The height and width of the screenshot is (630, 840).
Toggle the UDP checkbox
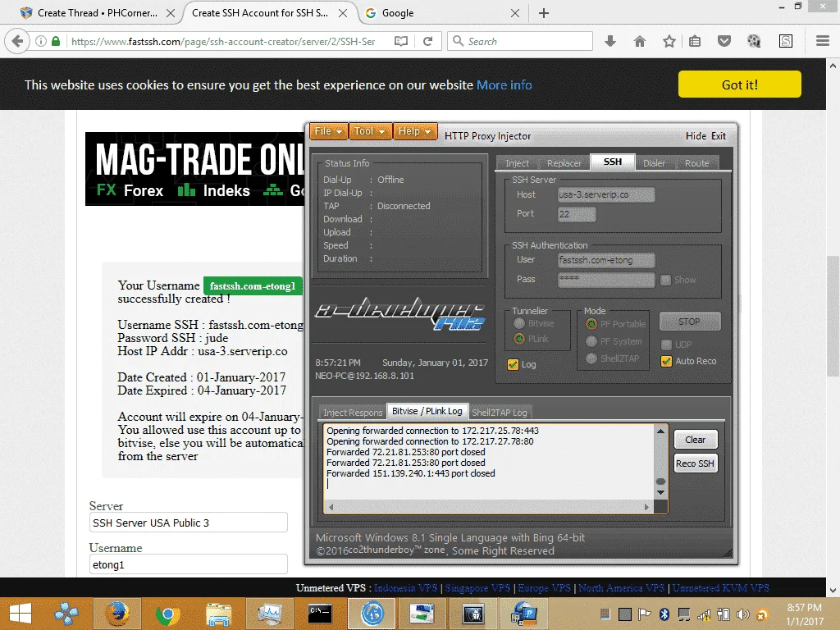pos(666,345)
